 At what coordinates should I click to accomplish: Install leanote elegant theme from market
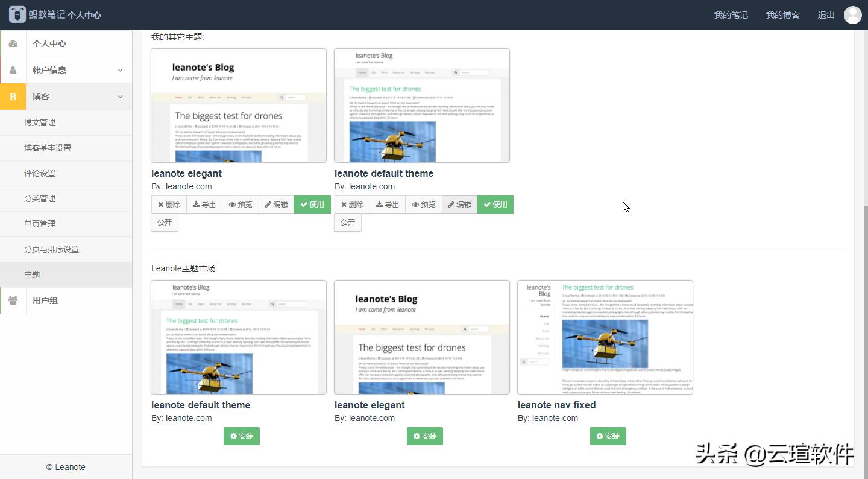(425, 436)
